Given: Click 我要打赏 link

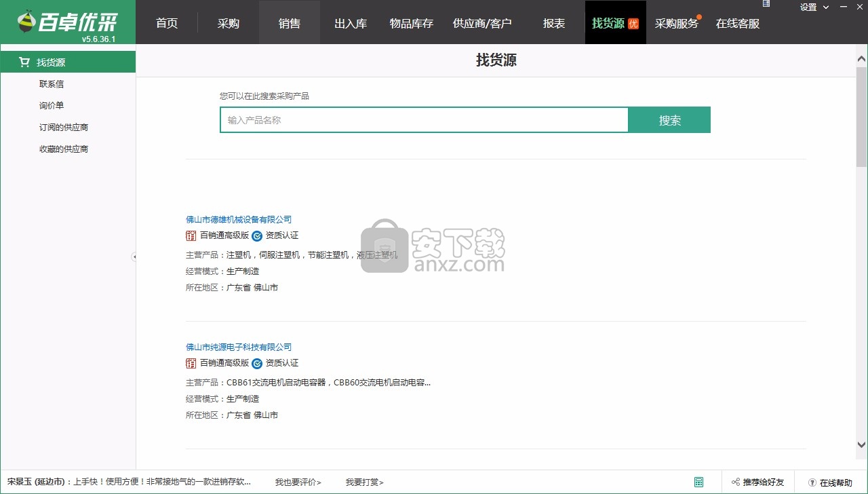Looking at the screenshot, I should pyautogui.click(x=365, y=482).
